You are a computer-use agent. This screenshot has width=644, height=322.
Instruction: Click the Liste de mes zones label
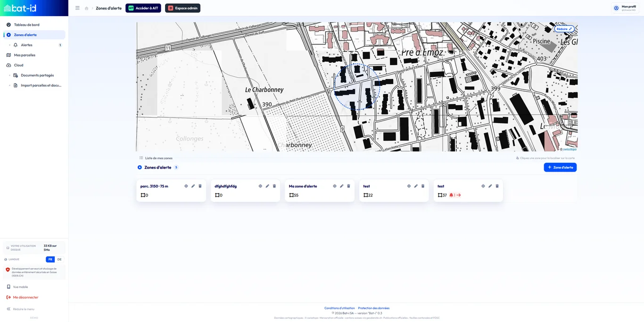point(159,158)
